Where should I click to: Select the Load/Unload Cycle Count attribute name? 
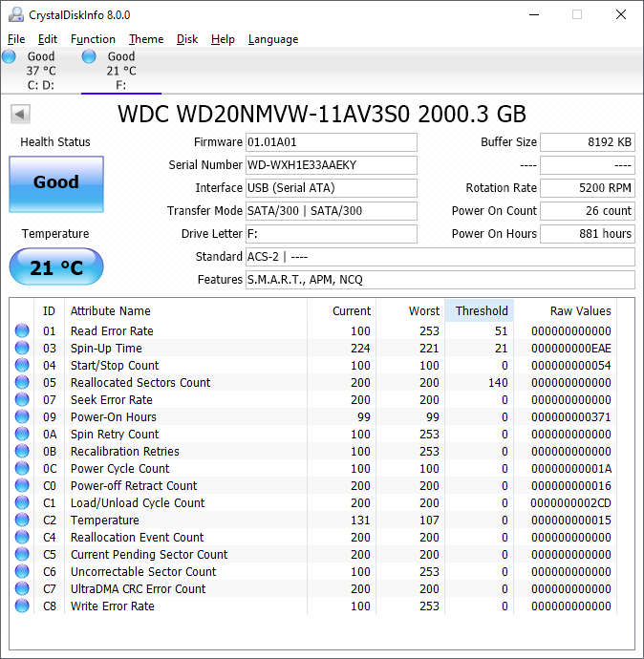[x=138, y=503]
